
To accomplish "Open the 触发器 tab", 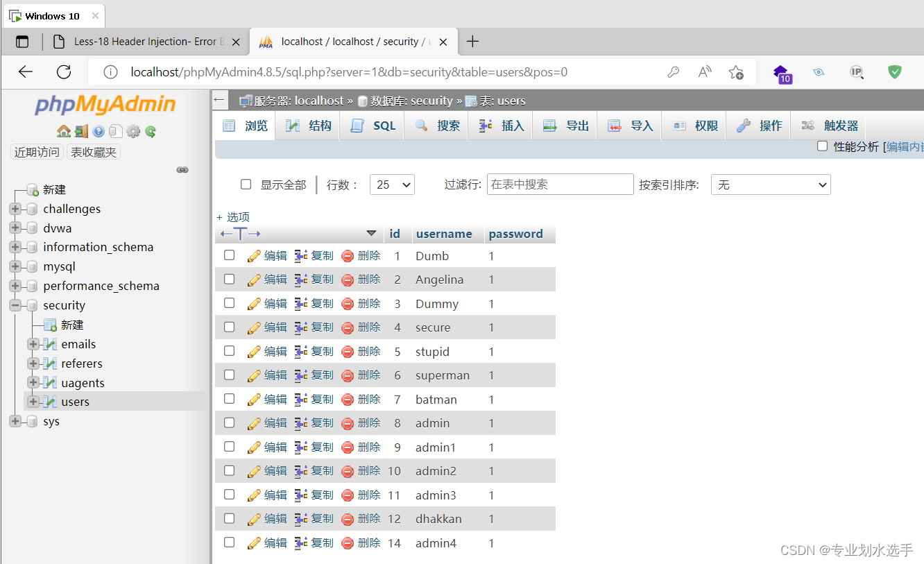I will (x=830, y=126).
